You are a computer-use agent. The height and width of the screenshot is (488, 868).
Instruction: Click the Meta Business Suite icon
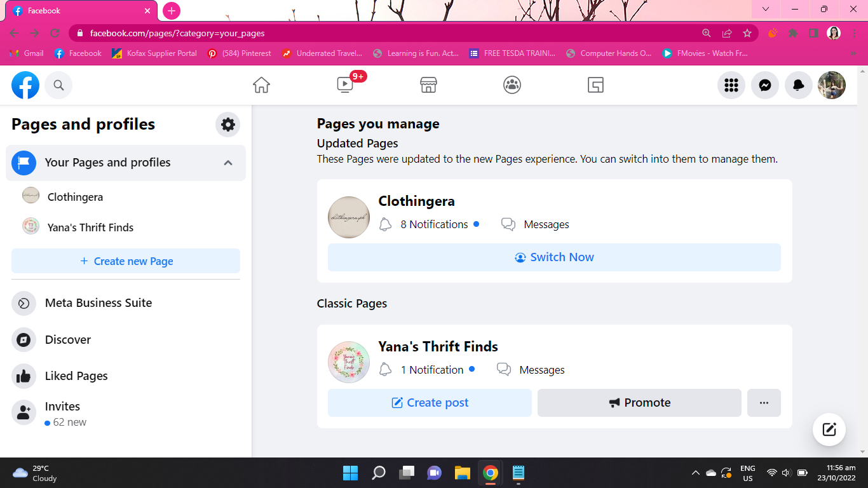[x=24, y=303]
